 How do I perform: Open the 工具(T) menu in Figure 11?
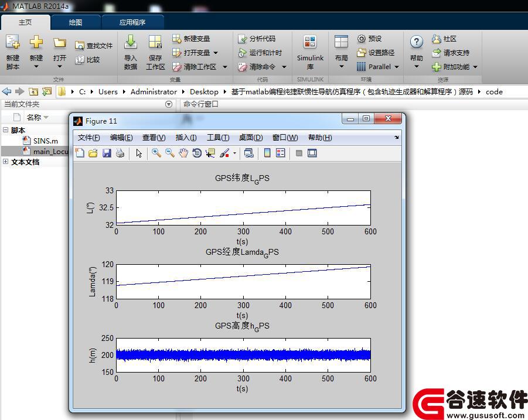218,137
